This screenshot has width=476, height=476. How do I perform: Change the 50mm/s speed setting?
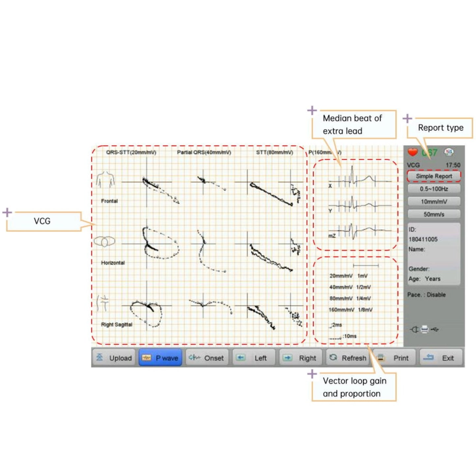point(434,214)
